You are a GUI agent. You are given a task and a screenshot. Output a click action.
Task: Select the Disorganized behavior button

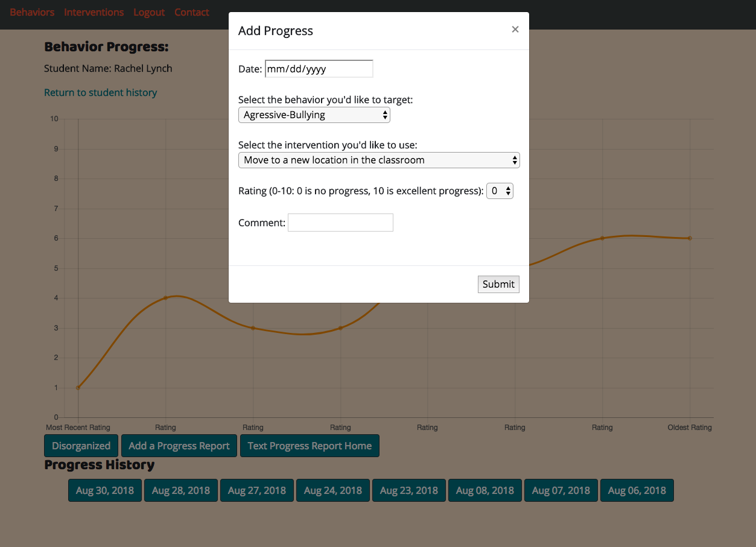tap(81, 446)
